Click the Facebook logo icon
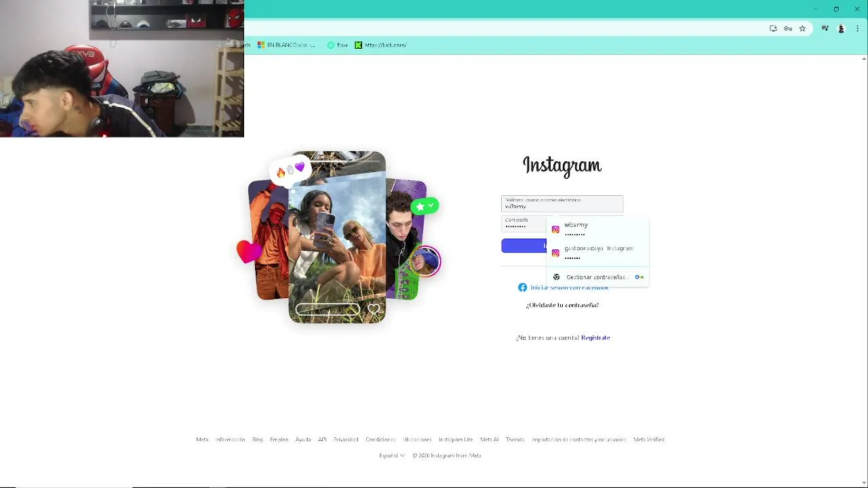The image size is (868, 488). point(522,287)
